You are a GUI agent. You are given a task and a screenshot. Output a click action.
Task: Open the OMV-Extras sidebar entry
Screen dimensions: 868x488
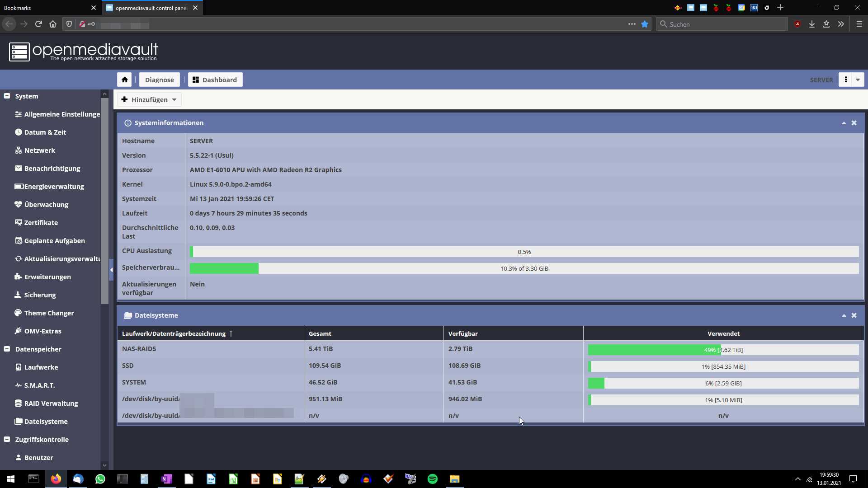point(42,331)
